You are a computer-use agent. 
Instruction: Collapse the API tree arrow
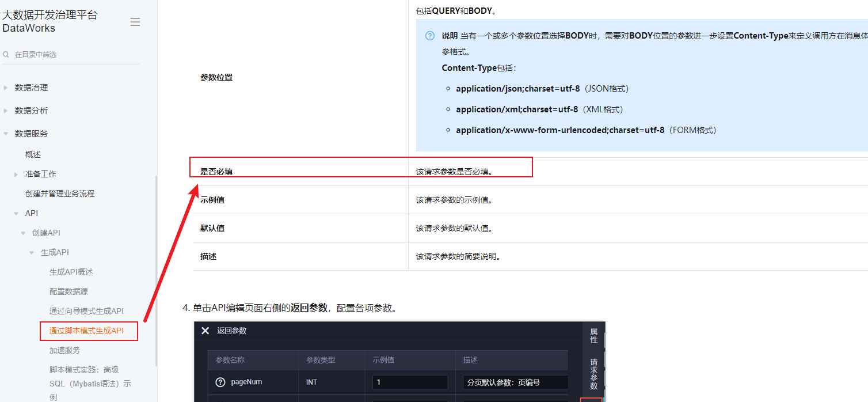(16, 213)
